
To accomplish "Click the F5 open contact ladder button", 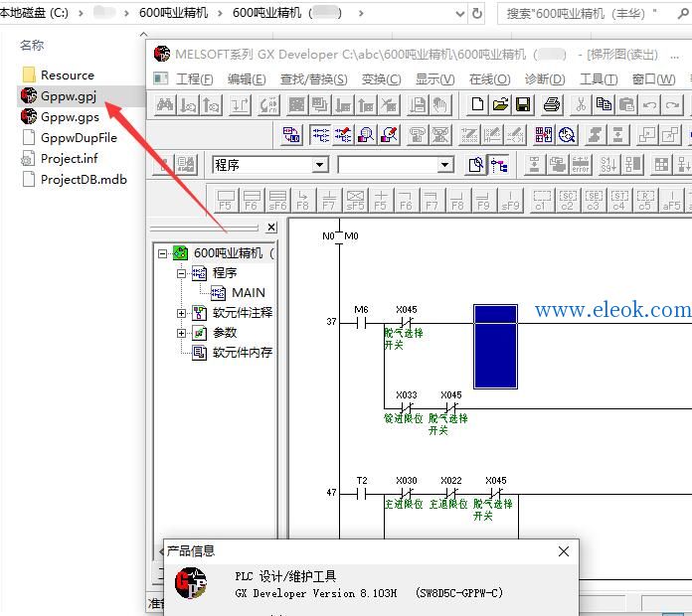I will [226, 200].
